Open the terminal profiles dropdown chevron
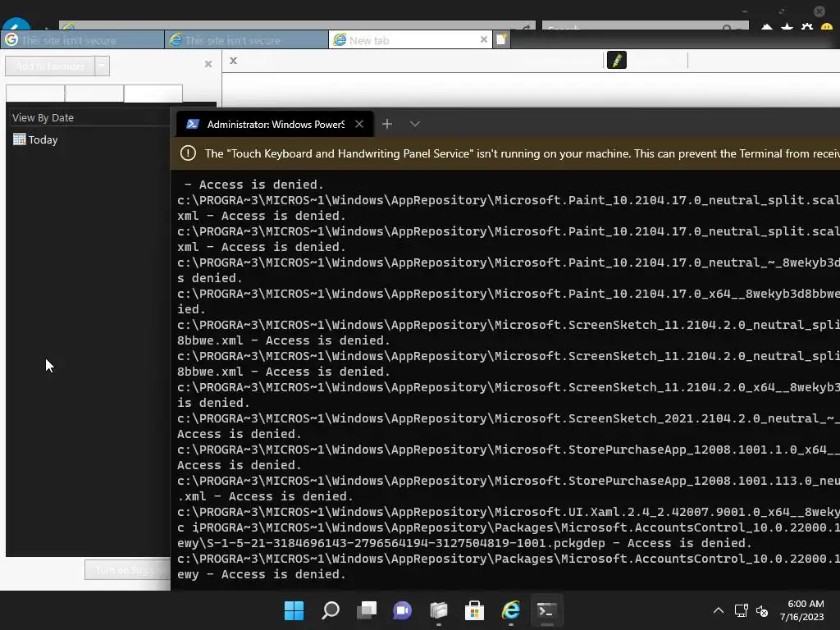Viewport: 840px width, 630px height. point(414,125)
